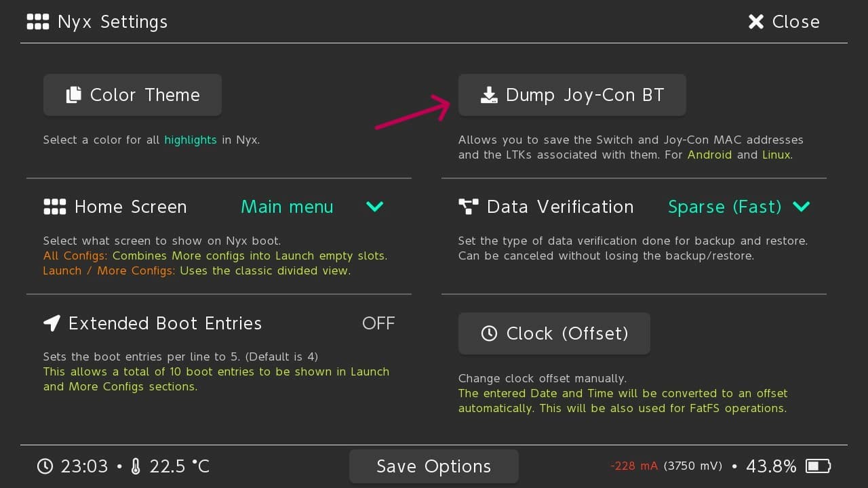The image size is (868, 488).
Task: Open Home Screen Main menu dropdown
Action: click(312, 207)
